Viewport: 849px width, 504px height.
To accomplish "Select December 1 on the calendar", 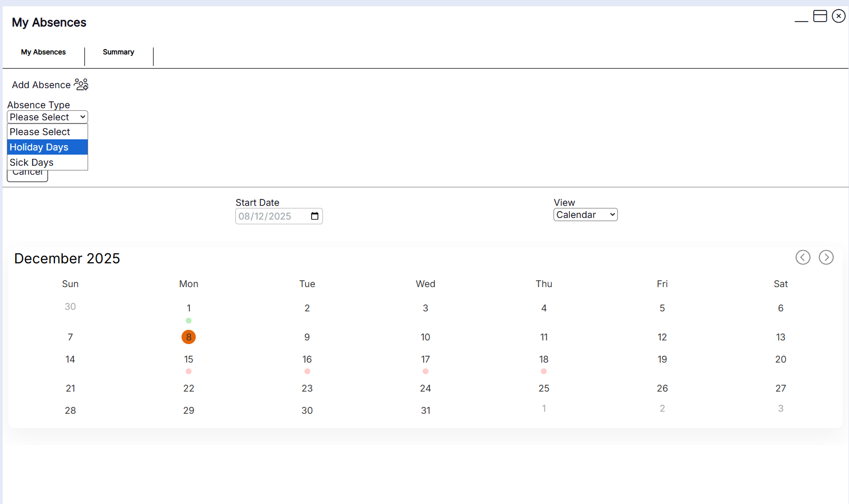I will pos(188,308).
